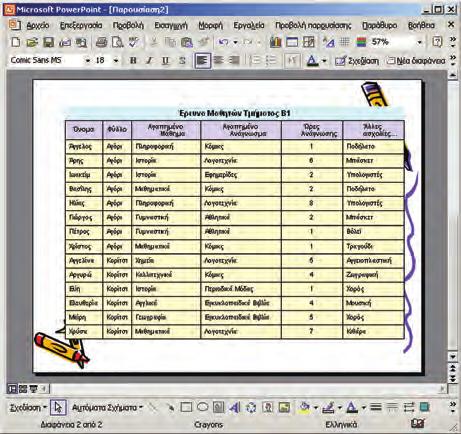The image size is (461, 434).
Task: Select the Rectangle drawing tool
Action: coord(186,407)
